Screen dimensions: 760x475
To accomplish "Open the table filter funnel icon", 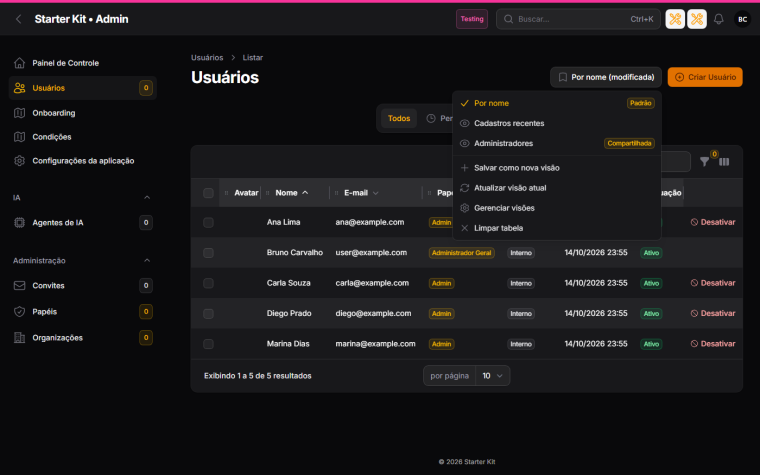I will (x=704, y=162).
